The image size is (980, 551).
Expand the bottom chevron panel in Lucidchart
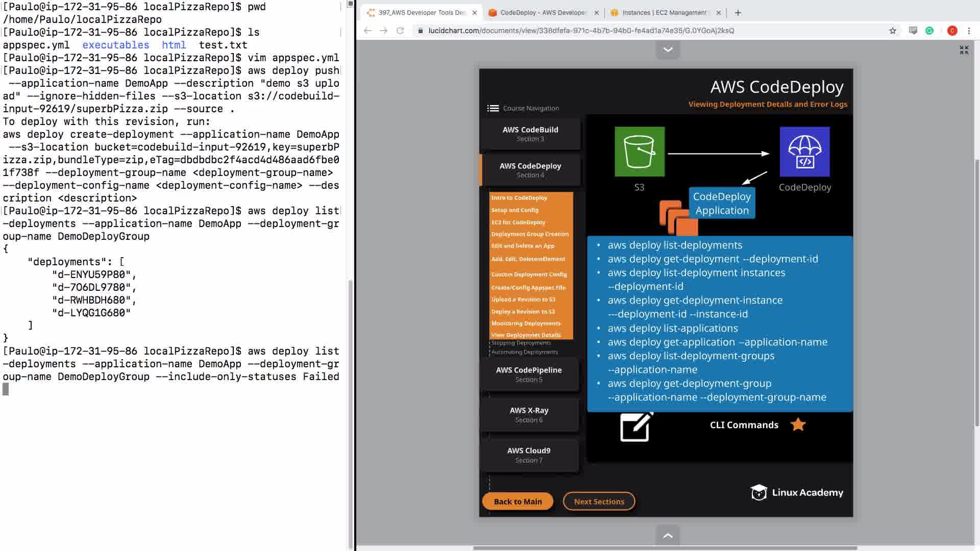(x=668, y=536)
